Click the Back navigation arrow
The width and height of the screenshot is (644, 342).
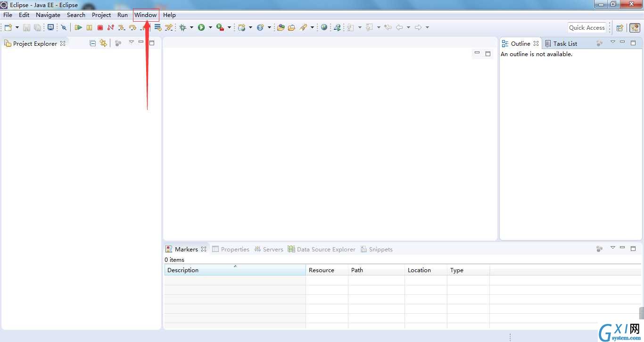pyautogui.click(x=399, y=27)
